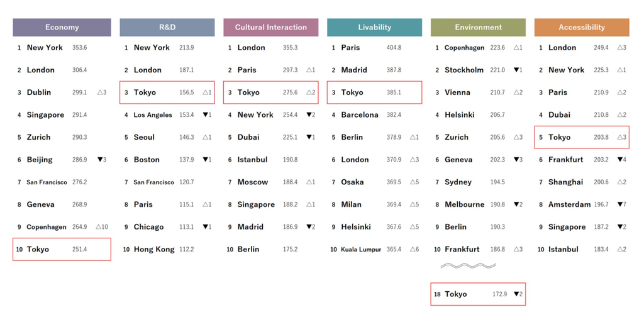Open the Economy category header
The width and height of the screenshot is (644, 322).
coord(62,27)
